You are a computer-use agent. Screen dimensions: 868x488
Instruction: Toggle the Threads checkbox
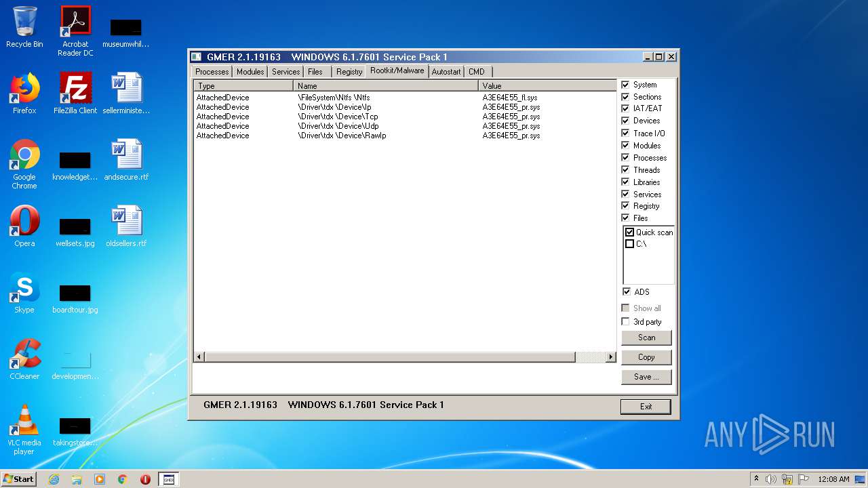(x=625, y=169)
